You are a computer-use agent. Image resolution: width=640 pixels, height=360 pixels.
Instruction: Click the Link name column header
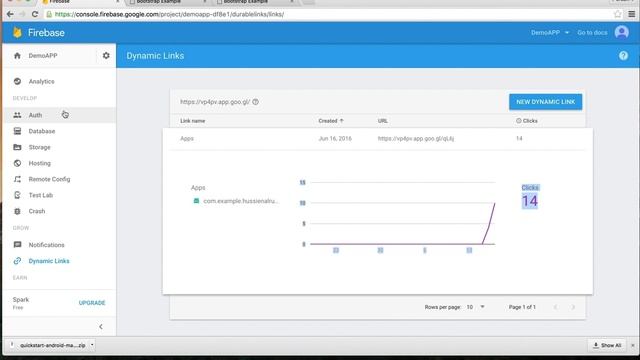(193, 121)
